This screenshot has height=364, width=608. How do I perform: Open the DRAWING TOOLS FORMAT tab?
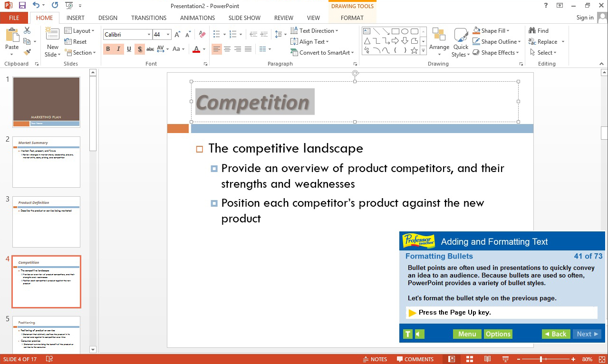click(352, 18)
